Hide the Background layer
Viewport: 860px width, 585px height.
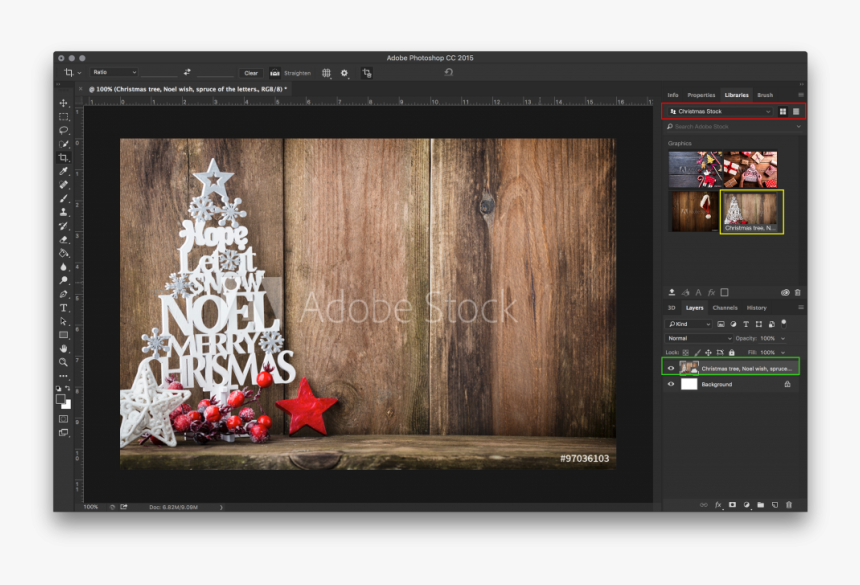(x=670, y=384)
